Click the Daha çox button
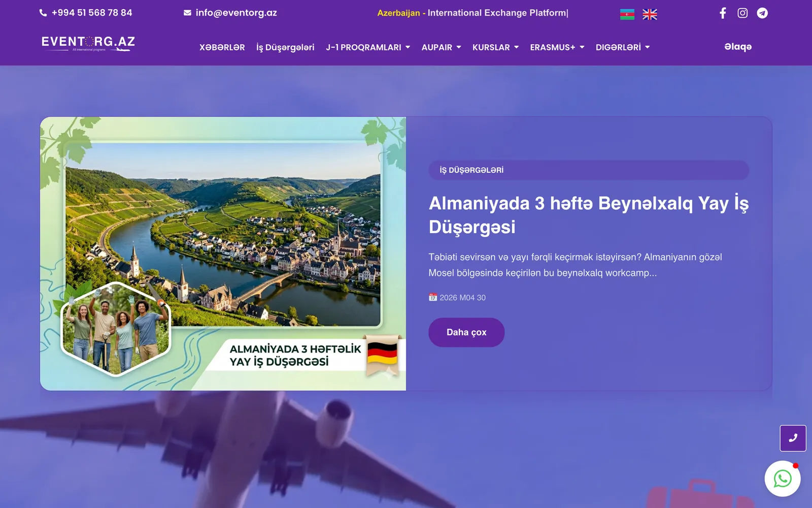The image size is (812, 508). pyautogui.click(x=466, y=332)
